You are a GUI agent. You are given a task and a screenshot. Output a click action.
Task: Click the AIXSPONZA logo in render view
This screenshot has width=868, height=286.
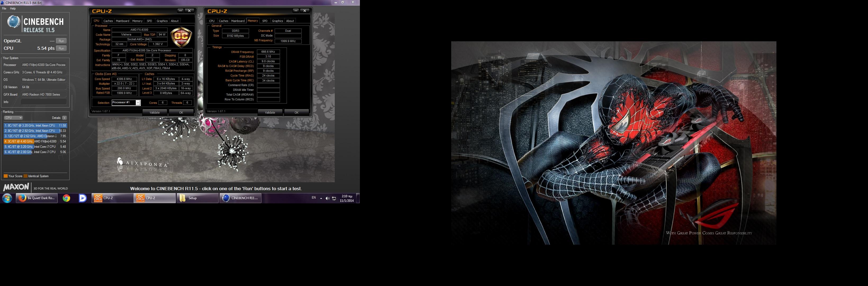point(143,163)
